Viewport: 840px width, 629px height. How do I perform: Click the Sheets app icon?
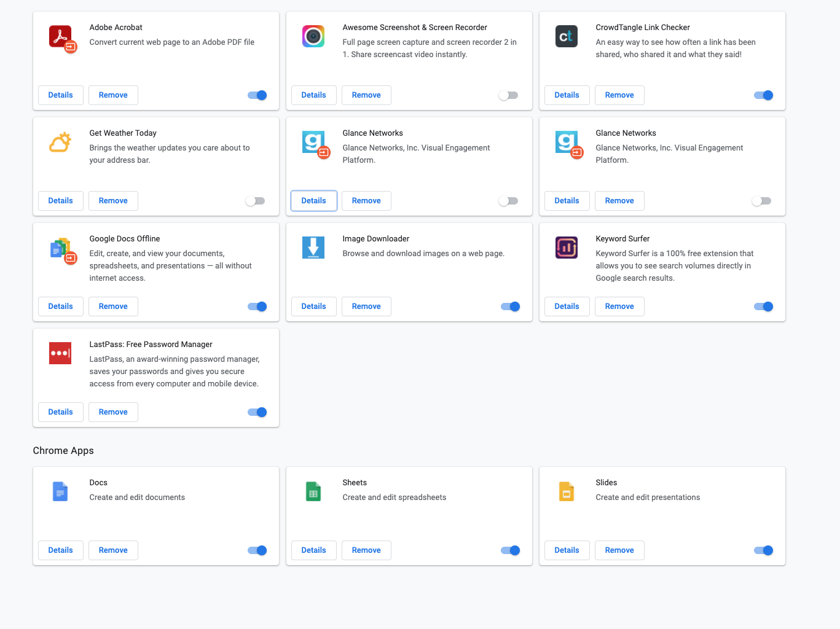[x=313, y=491]
